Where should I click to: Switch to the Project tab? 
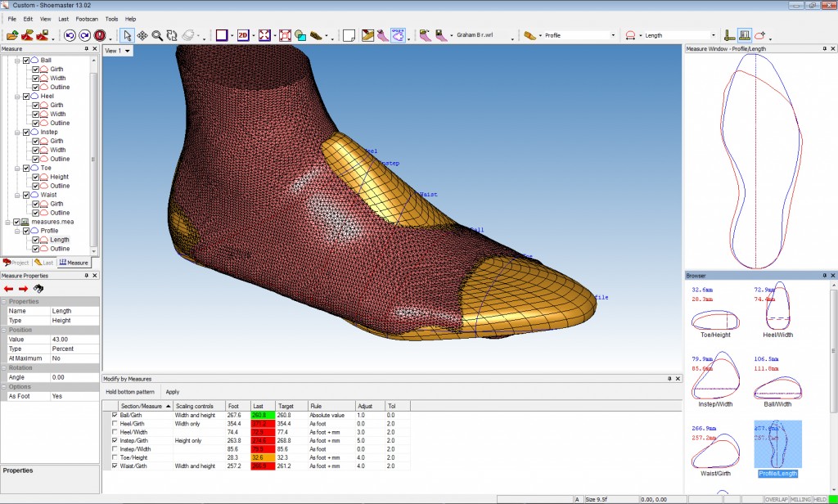[16, 263]
